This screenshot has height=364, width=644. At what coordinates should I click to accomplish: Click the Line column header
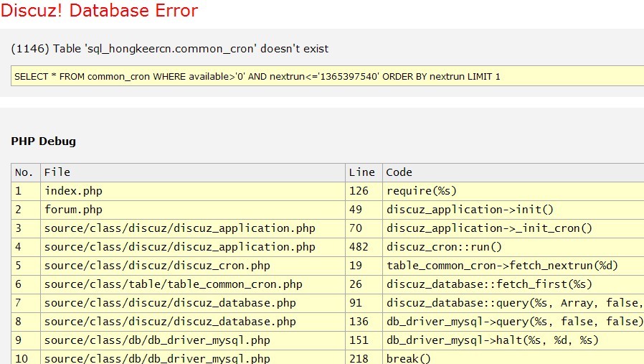(364, 173)
